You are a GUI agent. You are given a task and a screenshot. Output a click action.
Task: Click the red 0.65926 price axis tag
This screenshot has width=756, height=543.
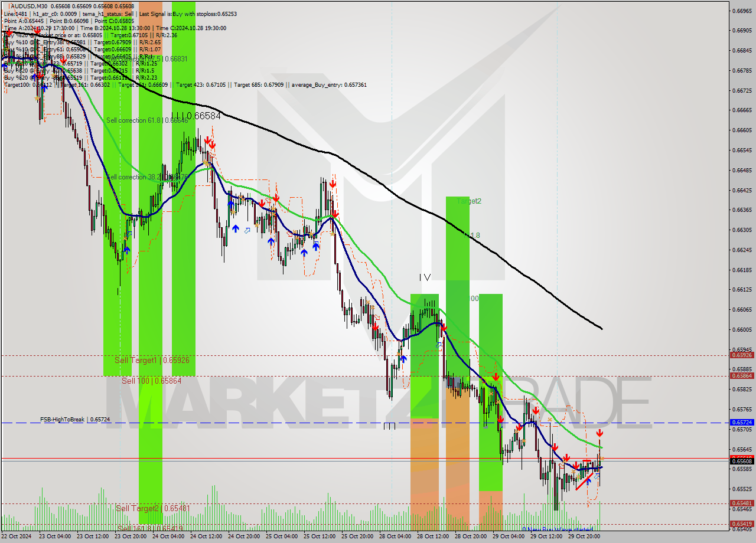click(742, 355)
